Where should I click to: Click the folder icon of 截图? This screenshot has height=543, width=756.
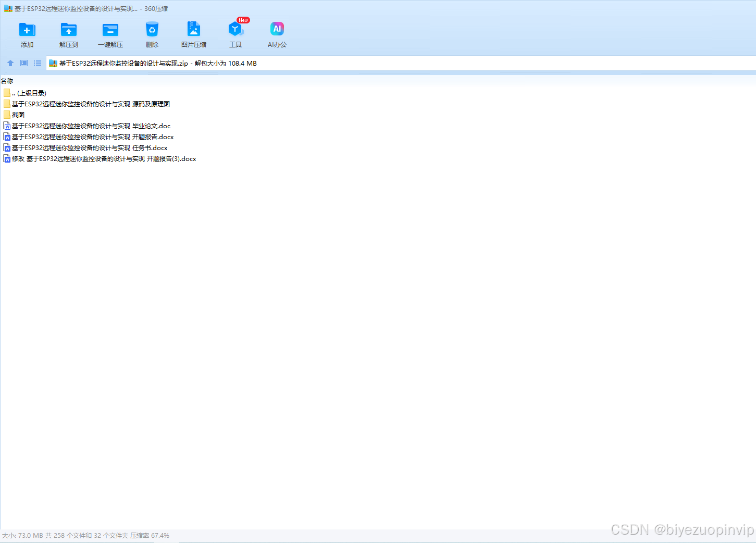coord(7,115)
